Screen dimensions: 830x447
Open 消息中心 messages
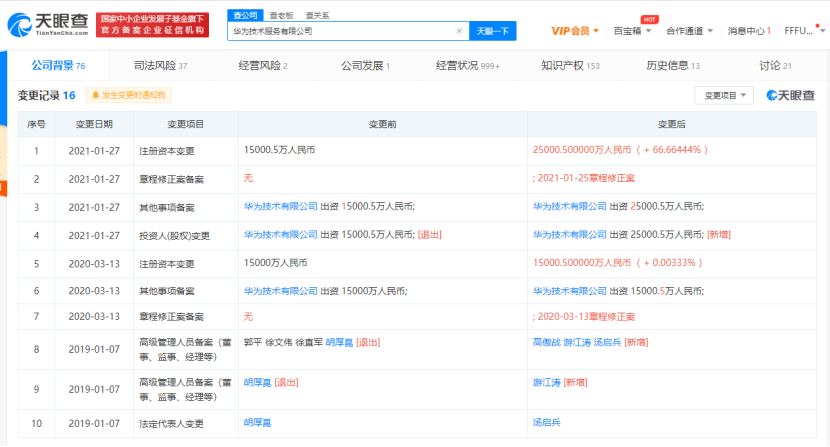(x=749, y=31)
